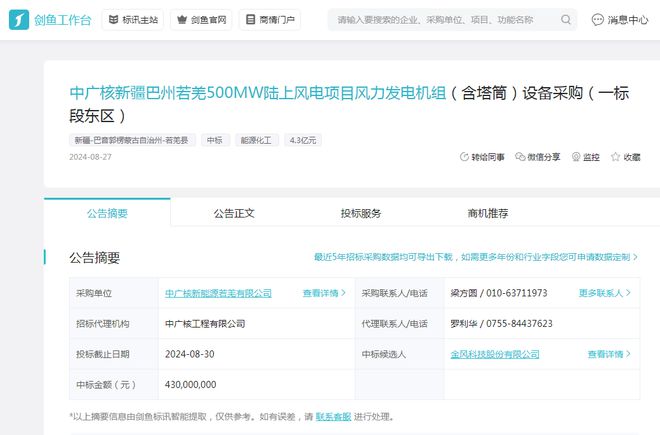The width and height of the screenshot is (660, 435).
Task: Click the contact 罗利华 / 0755-84437623
Action: (x=501, y=324)
